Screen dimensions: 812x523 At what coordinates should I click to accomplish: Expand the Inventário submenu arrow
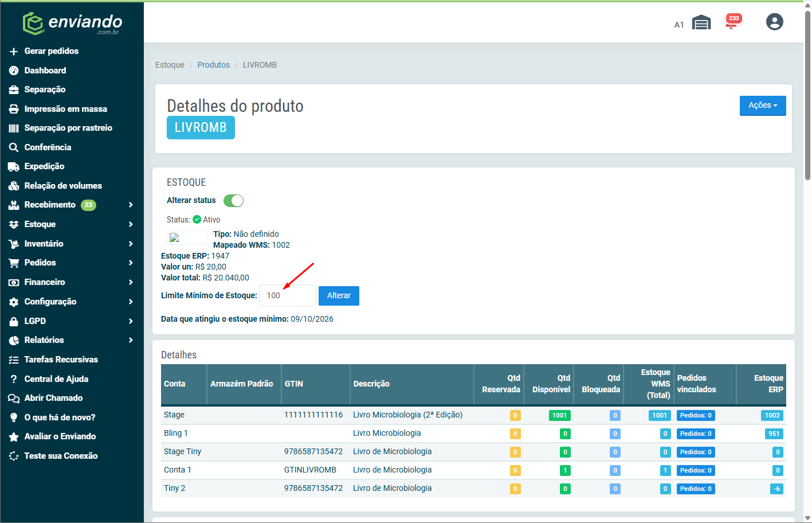point(131,244)
